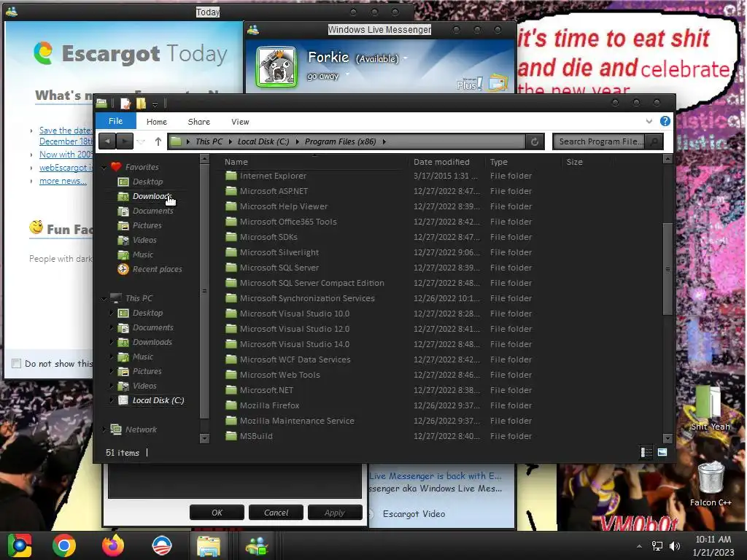Screen dimensions: 747x560
Task: Click the OK button in dialog
Action: tap(217, 513)
